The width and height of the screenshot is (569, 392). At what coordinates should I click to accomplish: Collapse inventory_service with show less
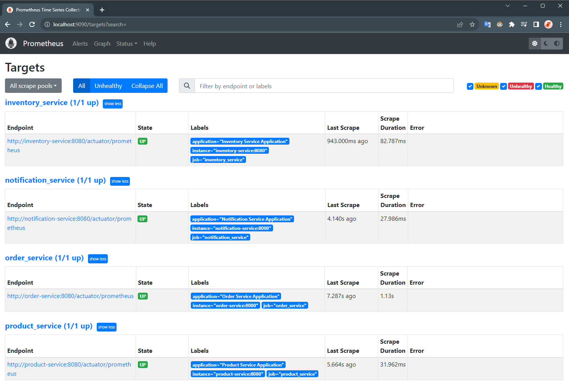(x=113, y=104)
